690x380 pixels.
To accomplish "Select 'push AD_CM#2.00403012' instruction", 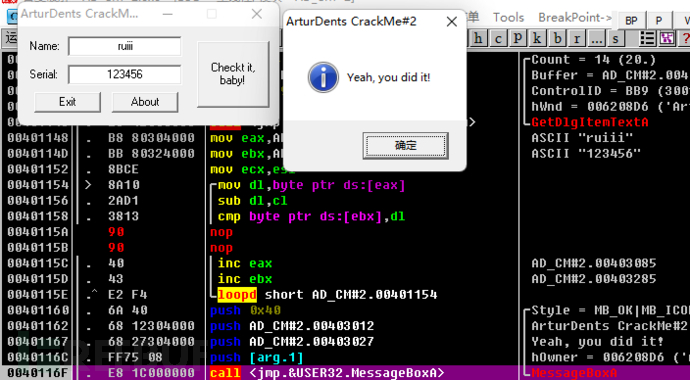I will tap(292, 326).
